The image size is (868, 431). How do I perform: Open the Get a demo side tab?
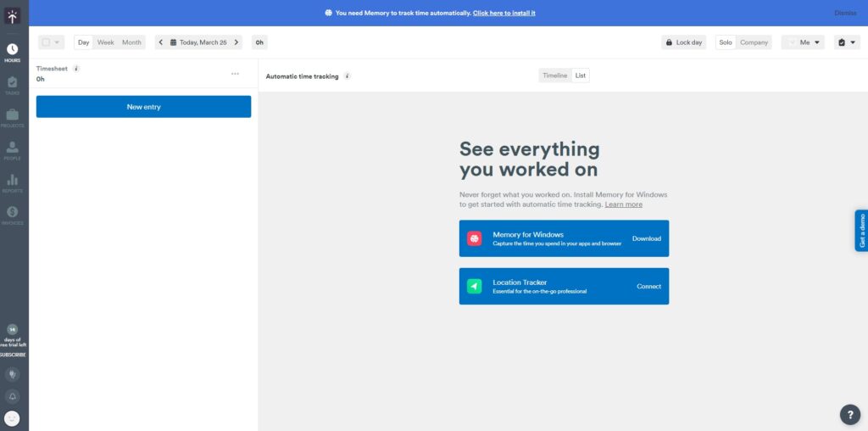pos(861,231)
